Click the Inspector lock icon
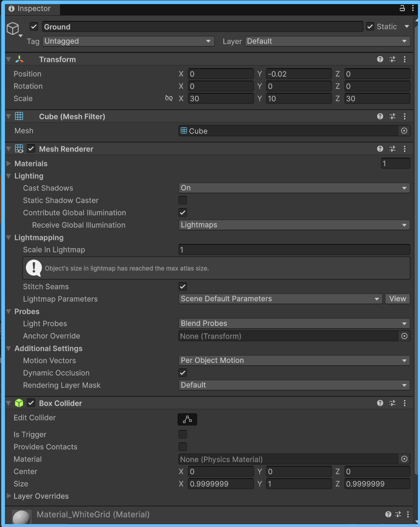 click(402, 8)
